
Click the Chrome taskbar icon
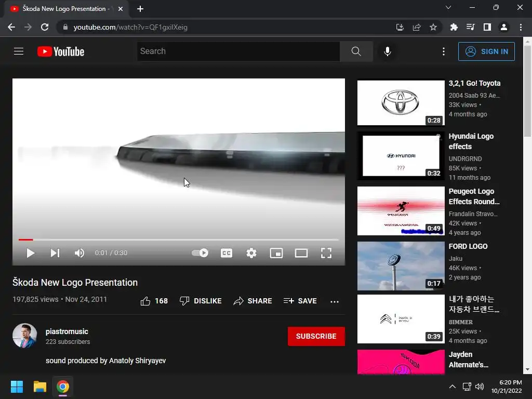point(63,387)
